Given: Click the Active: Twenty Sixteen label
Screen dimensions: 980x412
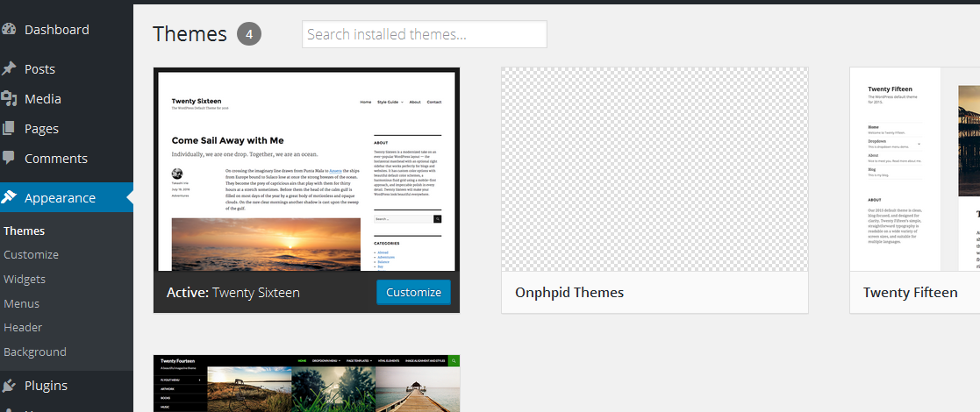Looking at the screenshot, I should 233,292.
